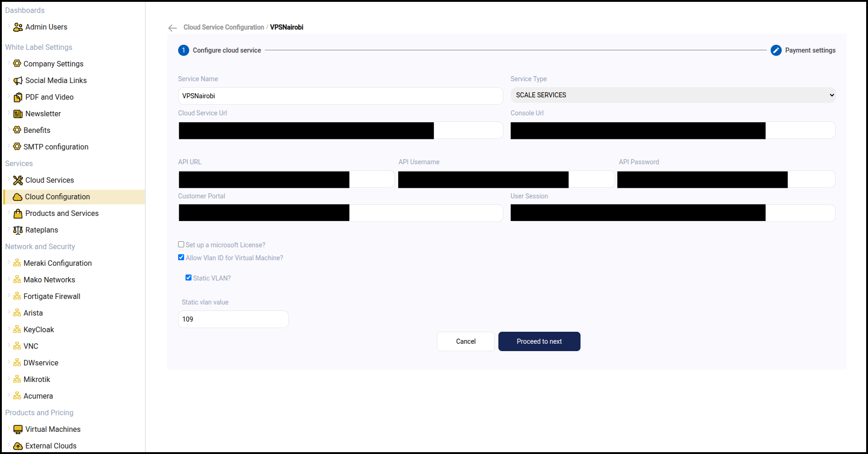Open Social Media Links menu item

(56, 80)
